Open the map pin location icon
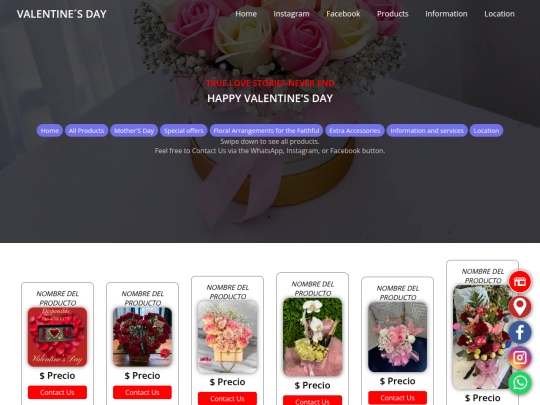 tap(520, 307)
